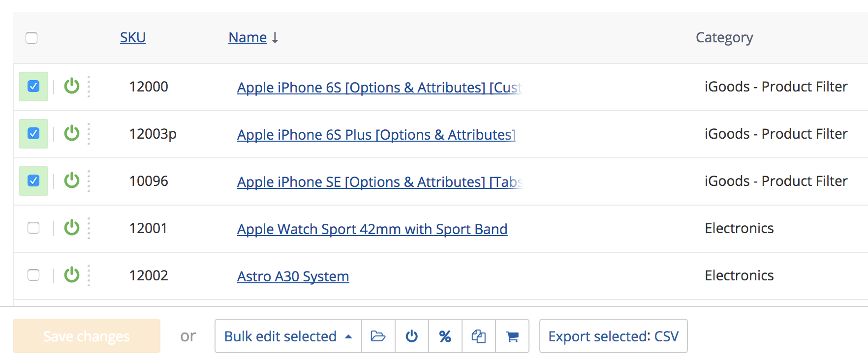Toggle power icon for SKU 12000
The height and width of the screenshot is (362, 868).
point(72,86)
